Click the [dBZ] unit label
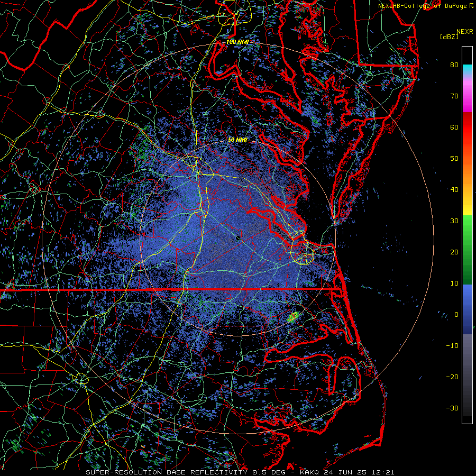 [x=449, y=37]
